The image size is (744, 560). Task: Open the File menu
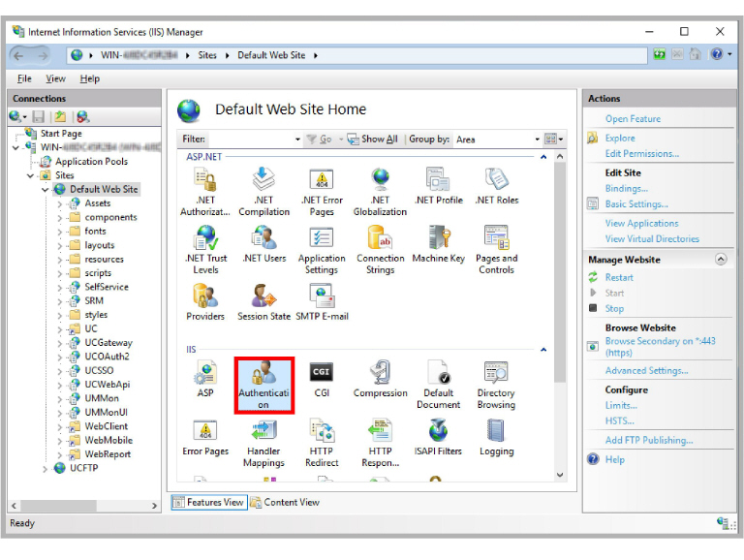point(24,78)
